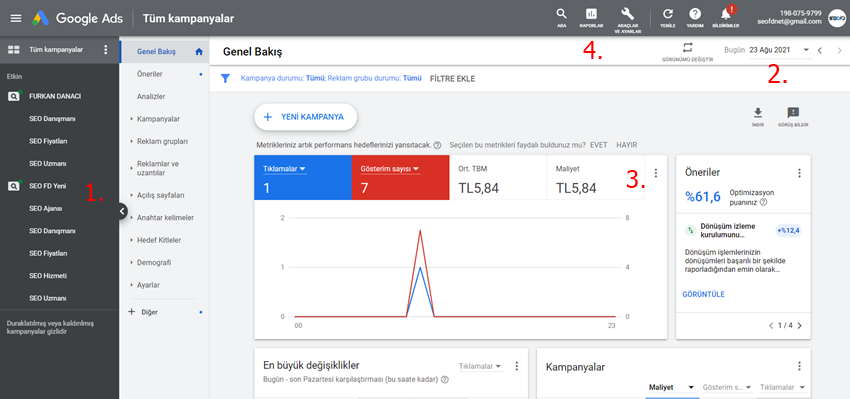Screen dimensions: 850x399
Task: Open the date range dropdown 23 Ağu 2021
Action: (780, 50)
